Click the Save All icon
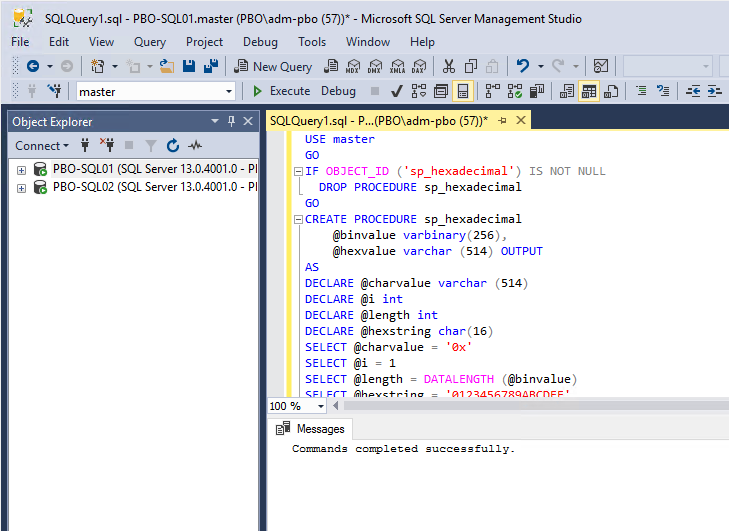The width and height of the screenshot is (729, 531). [x=211, y=66]
